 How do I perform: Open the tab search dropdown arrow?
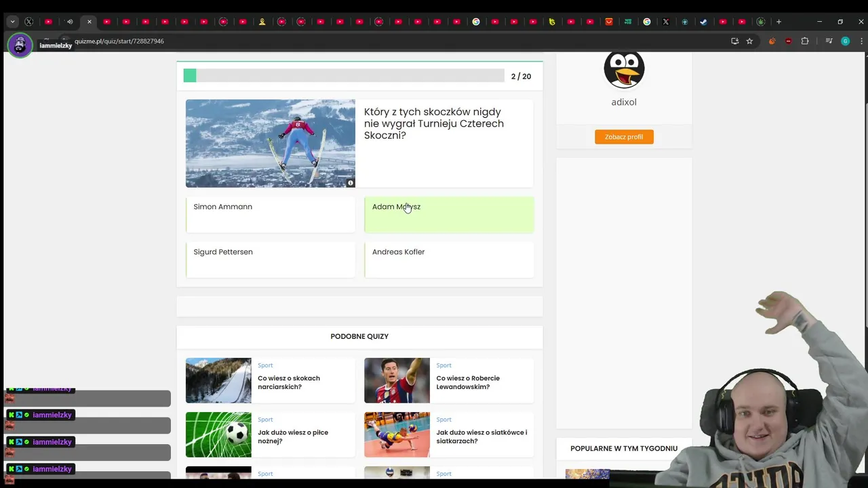point(12,22)
